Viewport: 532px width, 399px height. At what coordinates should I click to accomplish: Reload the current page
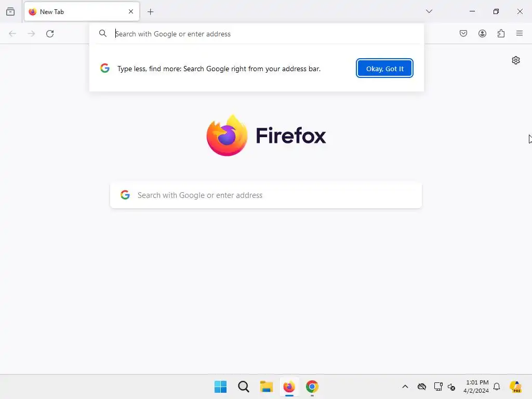click(x=50, y=34)
